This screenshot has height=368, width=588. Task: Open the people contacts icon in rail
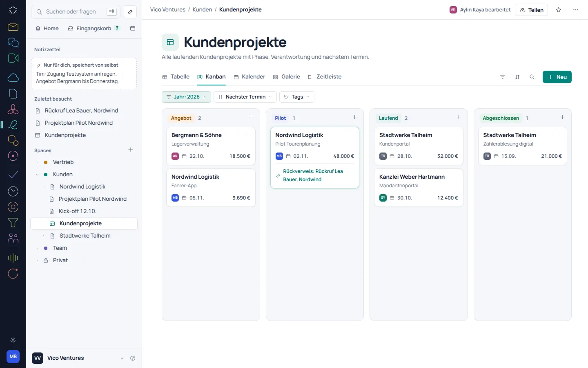(13, 238)
